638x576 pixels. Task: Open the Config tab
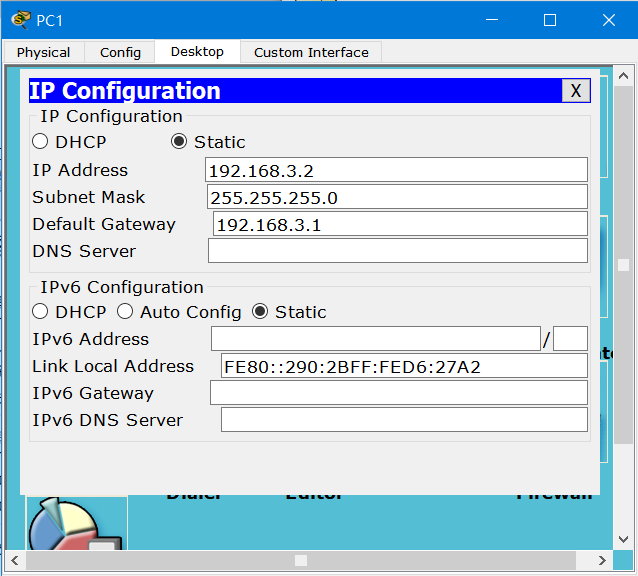120,52
